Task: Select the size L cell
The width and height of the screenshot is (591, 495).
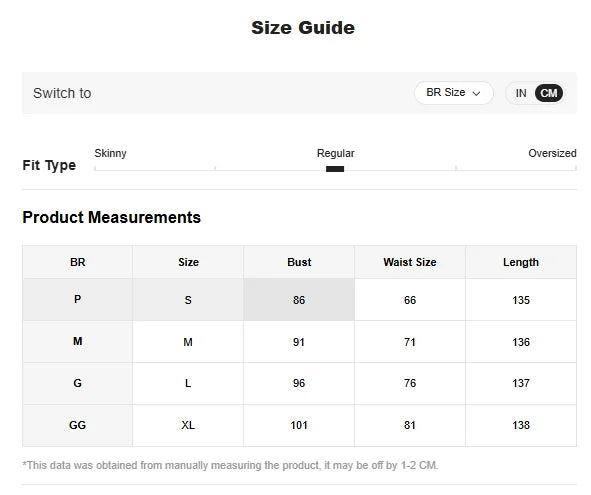Action: [x=188, y=383]
